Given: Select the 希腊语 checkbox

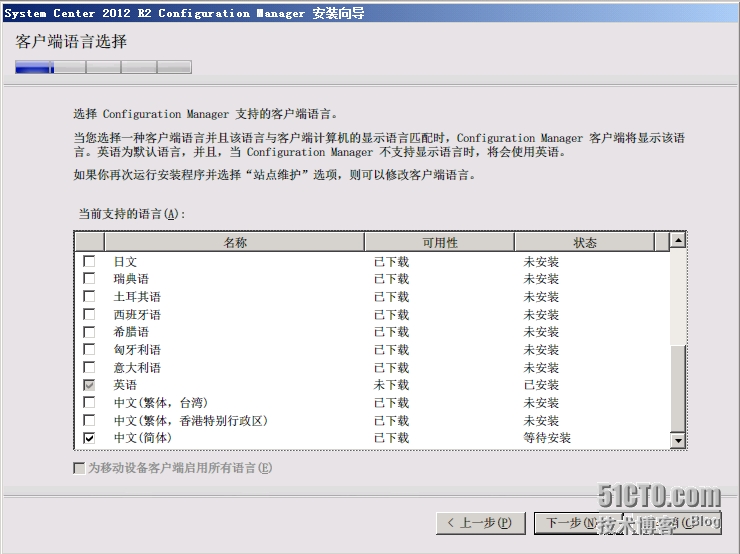Looking at the screenshot, I should click(89, 332).
